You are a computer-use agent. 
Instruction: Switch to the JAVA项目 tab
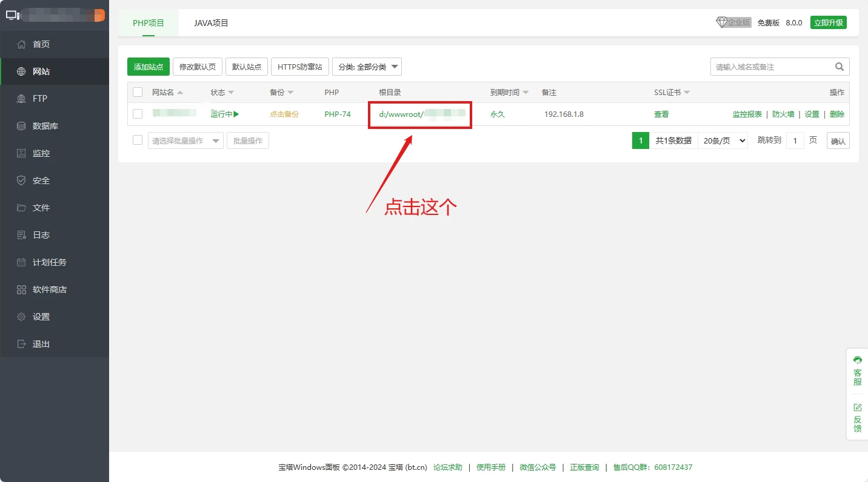(x=211, y=23)
